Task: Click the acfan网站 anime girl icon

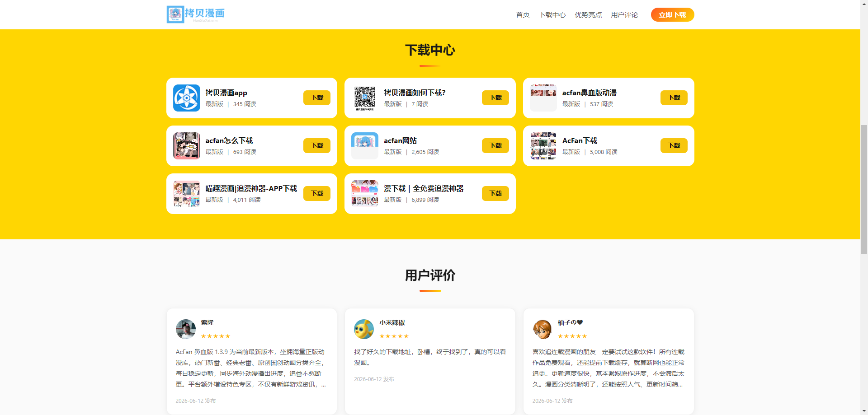Action: click(x=365, y=146)
